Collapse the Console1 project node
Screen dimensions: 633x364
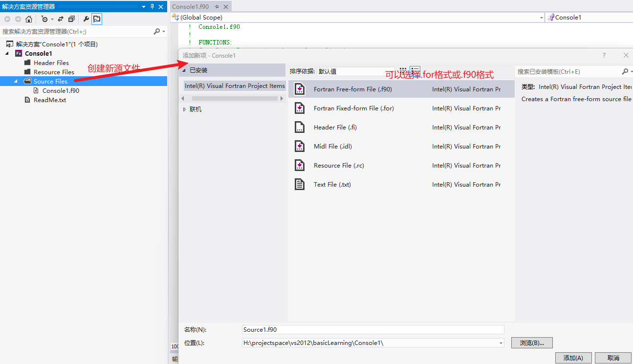[x=7, y=53]
